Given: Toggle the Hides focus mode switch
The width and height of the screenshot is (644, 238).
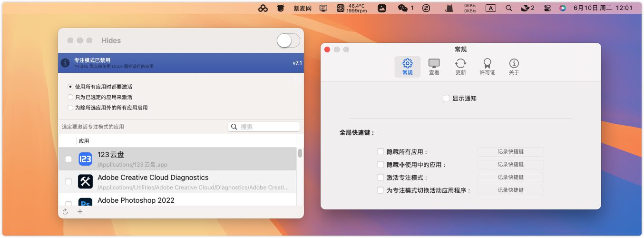Looking at the screenshot, I should pos(288,41).
